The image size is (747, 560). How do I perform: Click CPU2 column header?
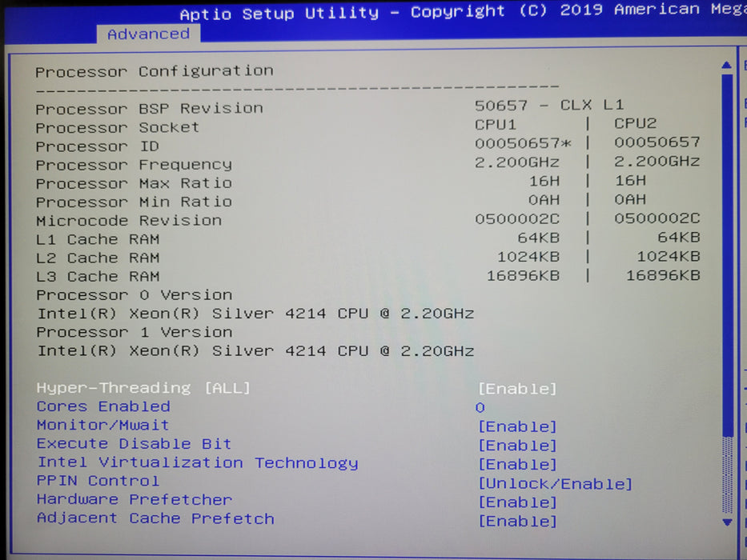tap(636, 123)
